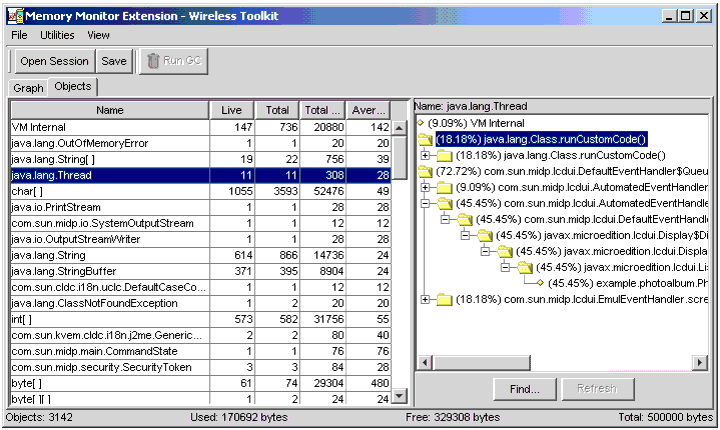
Task: Select the char[ ] row
Action: click(x=201, y=191)
